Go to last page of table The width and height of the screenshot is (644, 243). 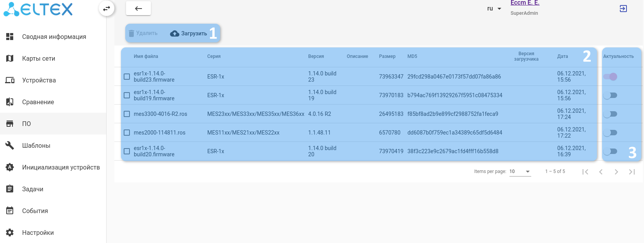[x=632, y=172]
